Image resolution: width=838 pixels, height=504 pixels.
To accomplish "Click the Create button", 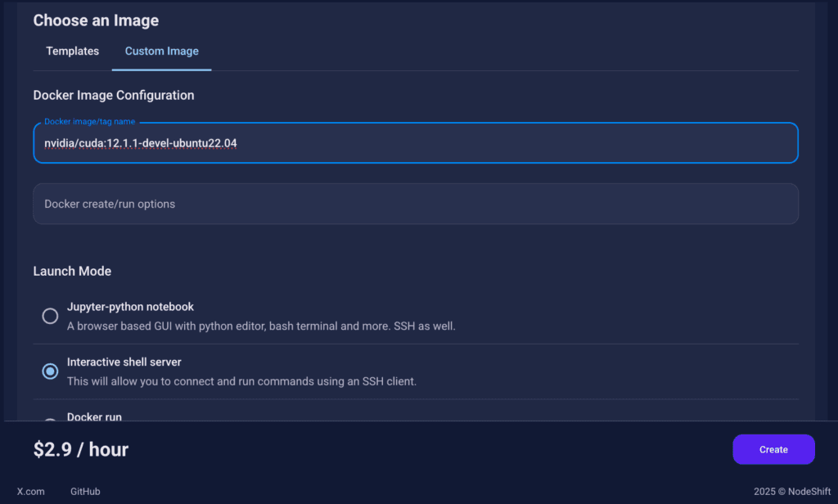I will pos(773,449).
